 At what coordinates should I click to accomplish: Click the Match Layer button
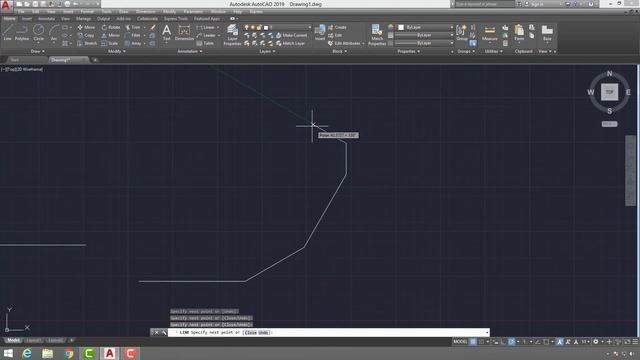coord(290,43)
